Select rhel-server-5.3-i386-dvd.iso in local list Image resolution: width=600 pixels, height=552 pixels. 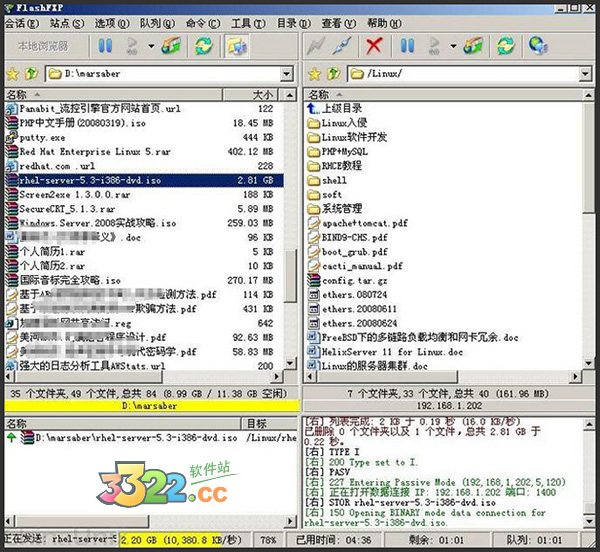(x=89, y=180)
